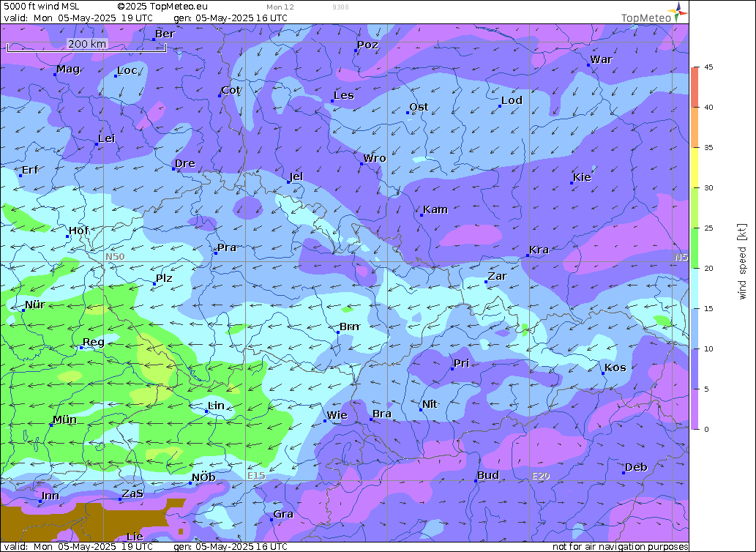Click the Kos city marker label
The width and height of the screenshot is (756, 552).
(615, 368)
